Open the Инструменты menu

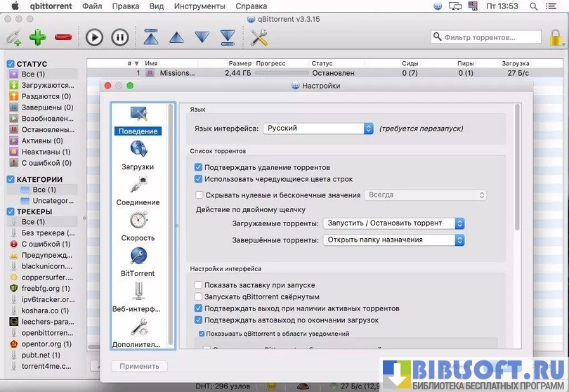pos(200,6)
